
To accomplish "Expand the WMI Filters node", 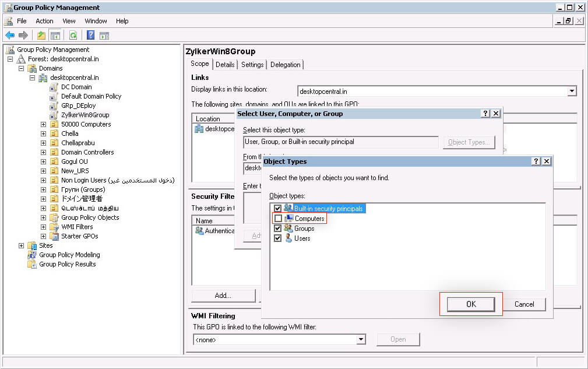I will point(44,227).
